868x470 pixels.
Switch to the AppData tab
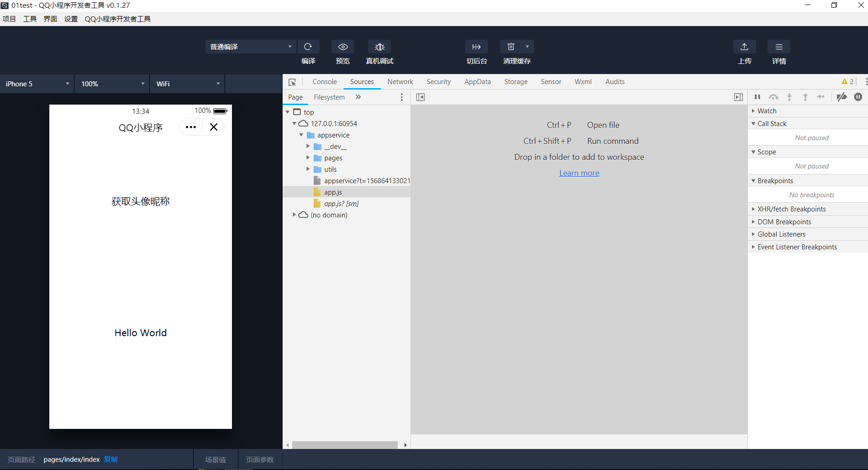click(x=478, y=82)
